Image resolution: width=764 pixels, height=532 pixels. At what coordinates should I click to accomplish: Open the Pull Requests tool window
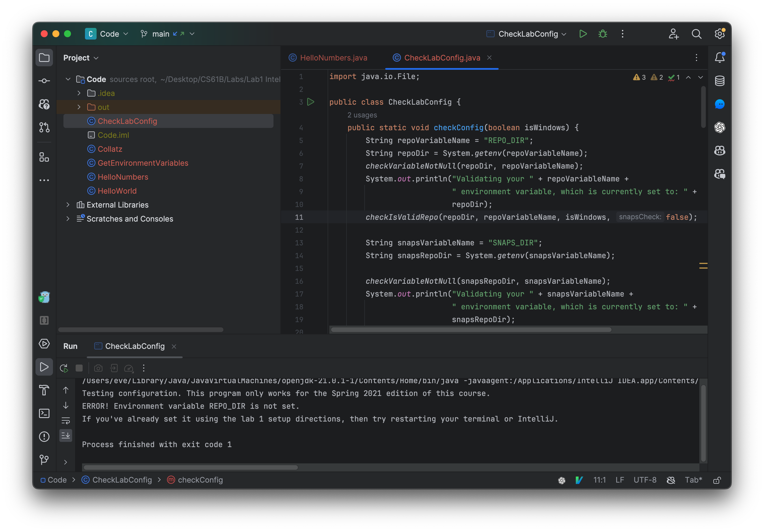[44, 127]
